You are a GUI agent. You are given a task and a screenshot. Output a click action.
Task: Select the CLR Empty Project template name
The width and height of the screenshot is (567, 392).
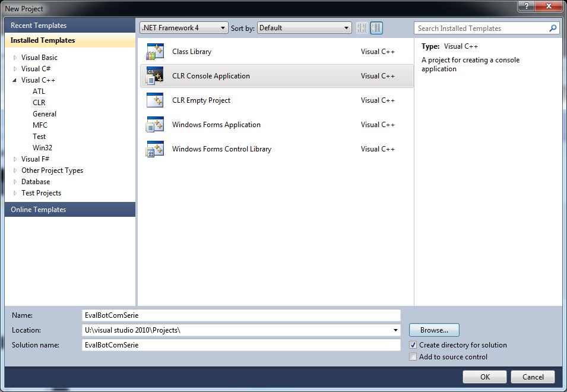(x=201, y=100)
